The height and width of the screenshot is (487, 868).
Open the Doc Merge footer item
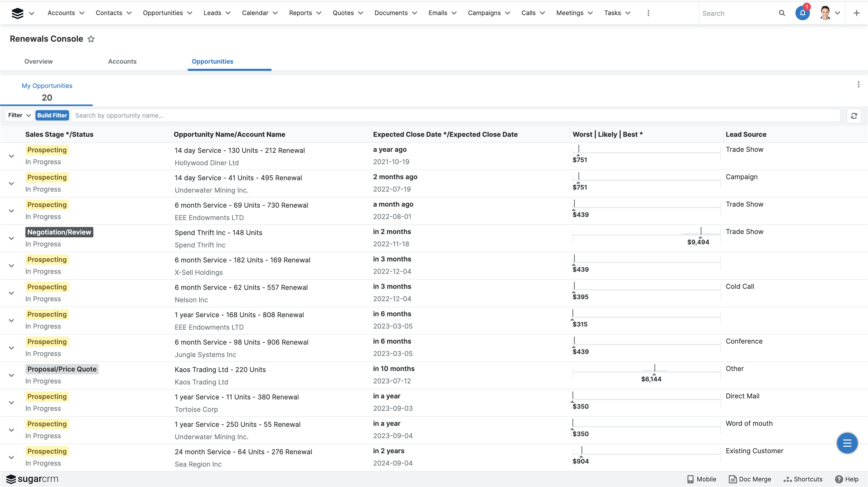click(x=750, y=479)
